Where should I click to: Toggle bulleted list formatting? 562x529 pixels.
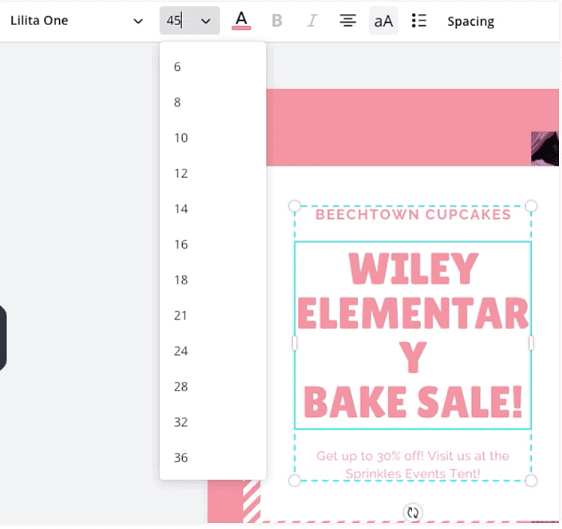coord(419,21)
